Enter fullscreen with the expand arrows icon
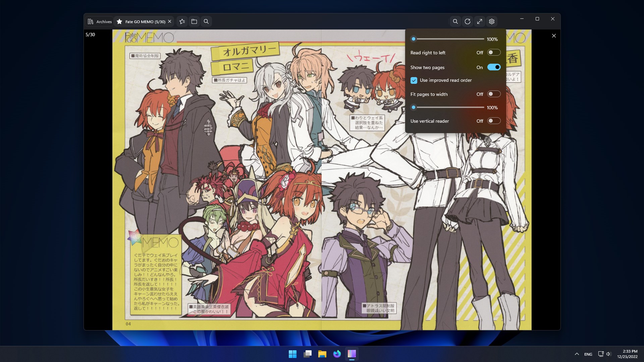The image size is (644, 362). click(480, 21)
